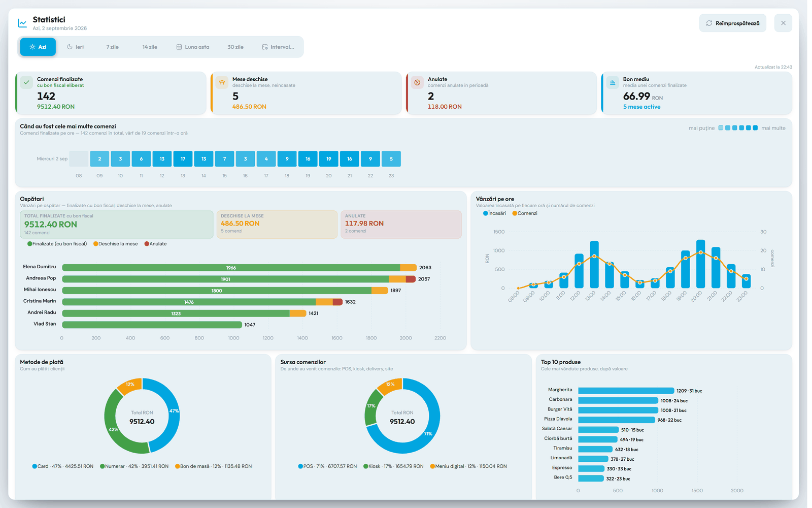Click the heatmap cell showing 6
Viewport: 812px width, 508px height.
[141, 159]
